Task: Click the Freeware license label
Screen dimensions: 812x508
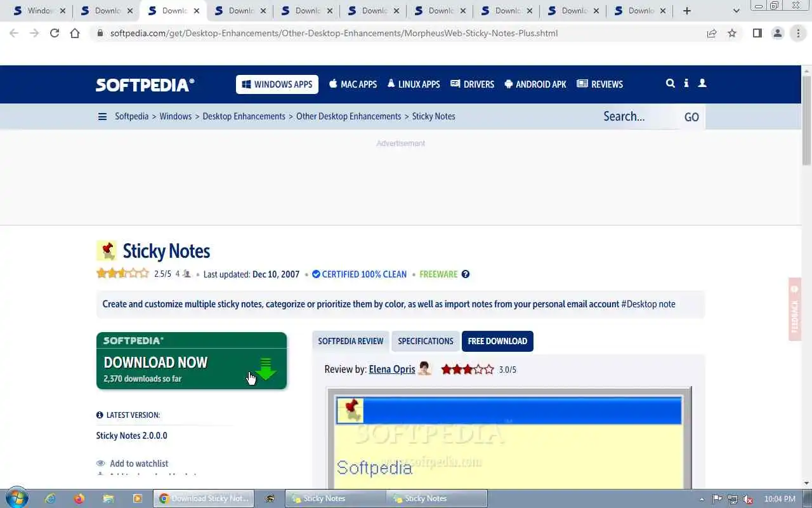Action: [x=438, y=274]
